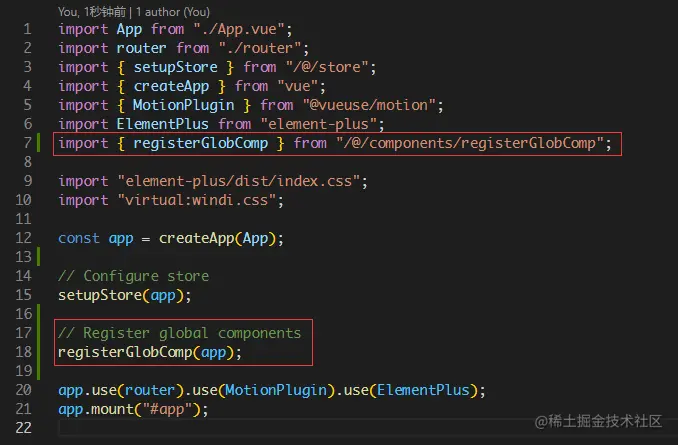
Task: Click use(MotionPlugin) on line 20
Action: [x=264, y=391]
